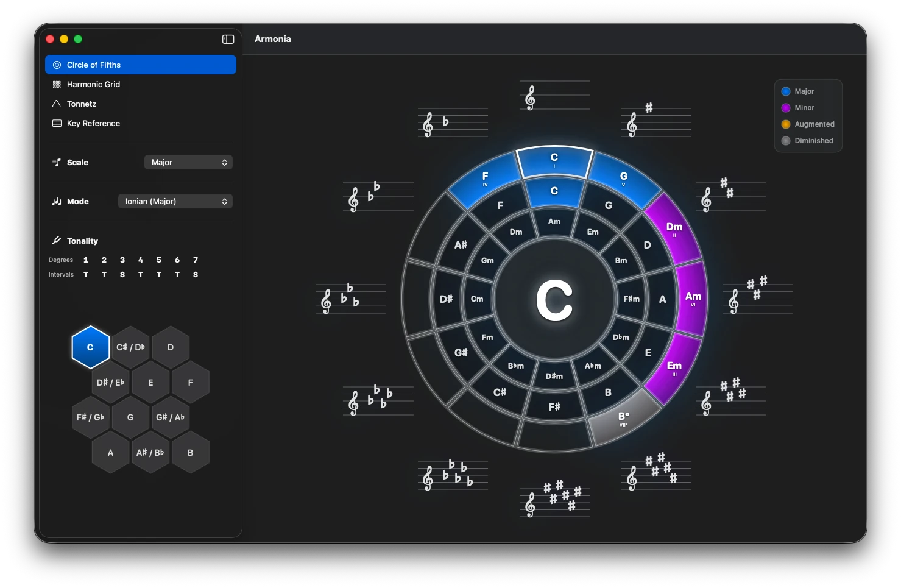Image resolution: width=901 pixels, height=588 pixels.
Task: Select the C# / Db hexagon note
Action: coord(130,347)
